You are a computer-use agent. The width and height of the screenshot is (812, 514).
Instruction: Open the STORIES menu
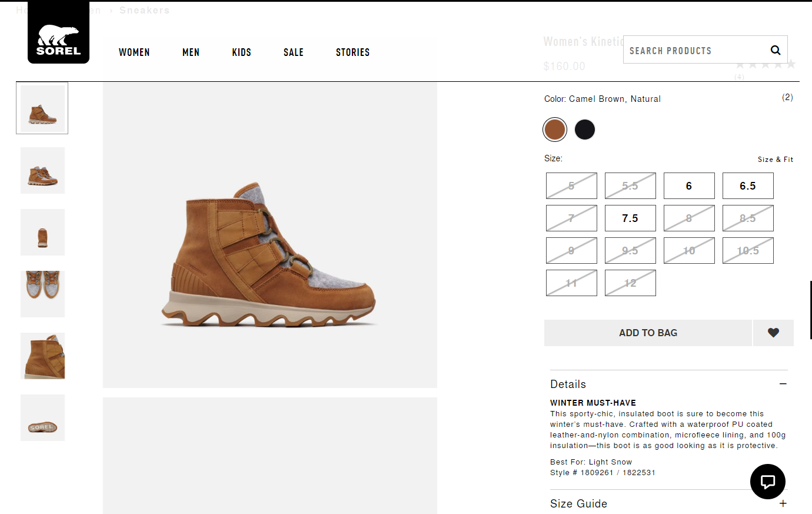(352, 52)
